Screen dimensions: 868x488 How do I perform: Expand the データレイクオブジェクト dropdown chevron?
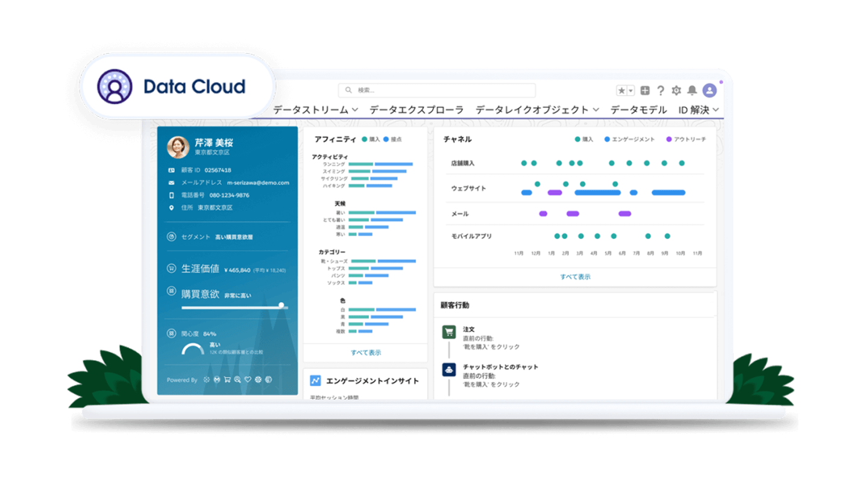click(596, 110)
